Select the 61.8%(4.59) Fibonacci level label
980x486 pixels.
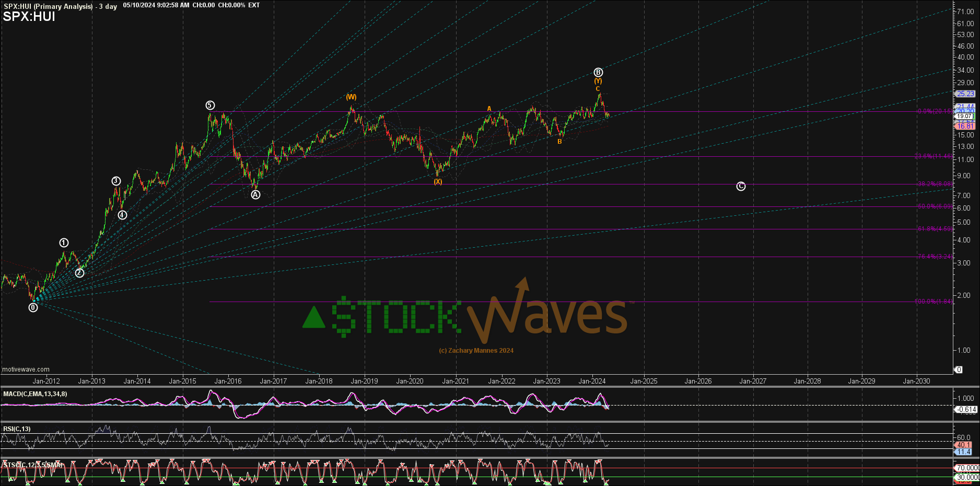935,229
